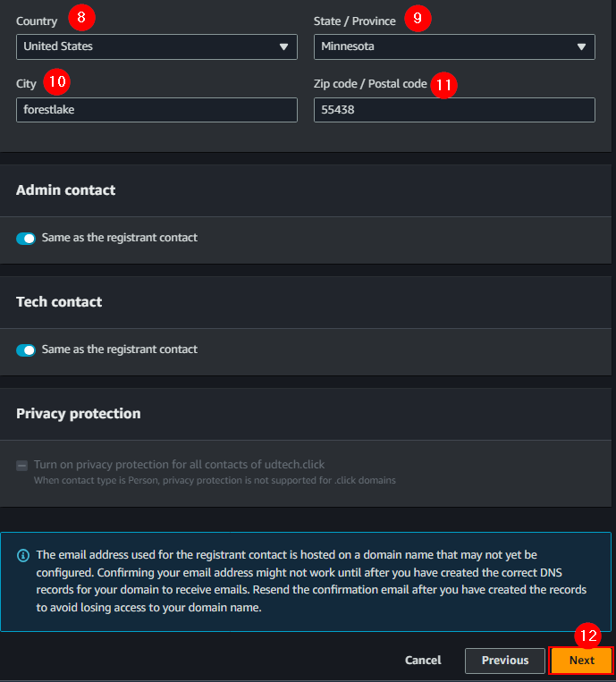
Task: Click the Privacy protection section heading
Action: pos(79,414)
